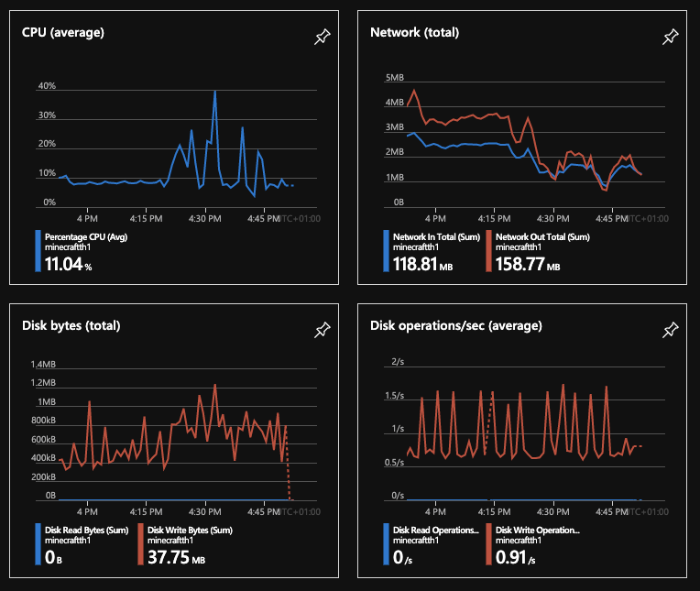700x591 pixels.
Task: Click the Disk Read Operations blue swatch
Action: (x=386, y=544)
